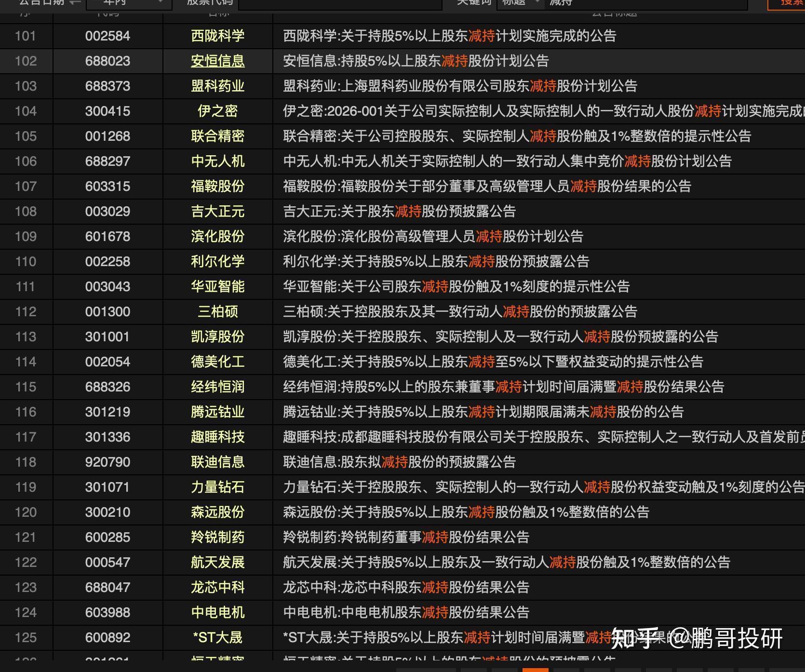Open 吉大正元 股东减持股份预披露公告

coord(400,212)
